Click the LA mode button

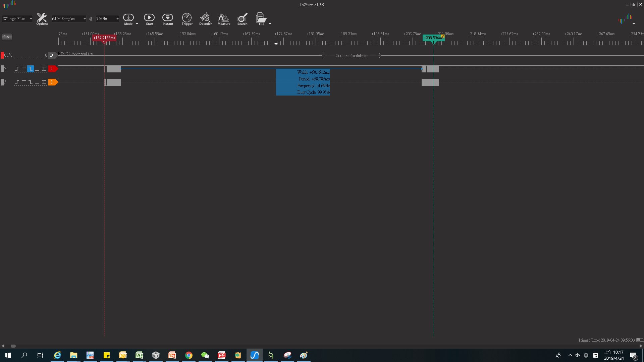(x=7, y=37)
